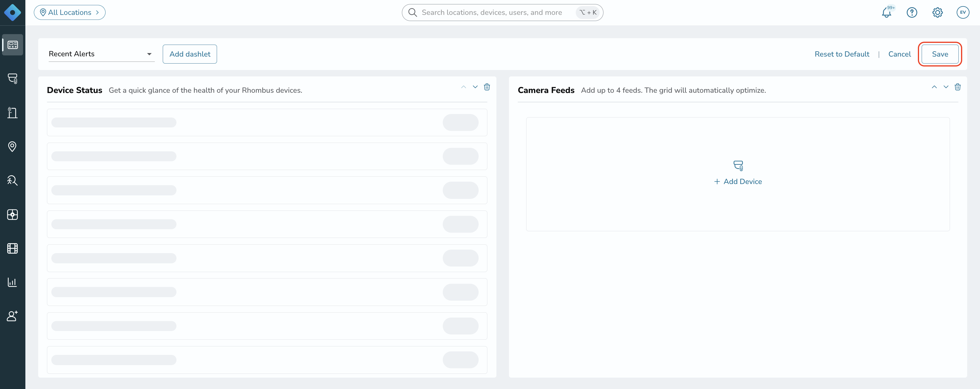Open the Recent Alerts dashlet dropdown

[101, 54]
